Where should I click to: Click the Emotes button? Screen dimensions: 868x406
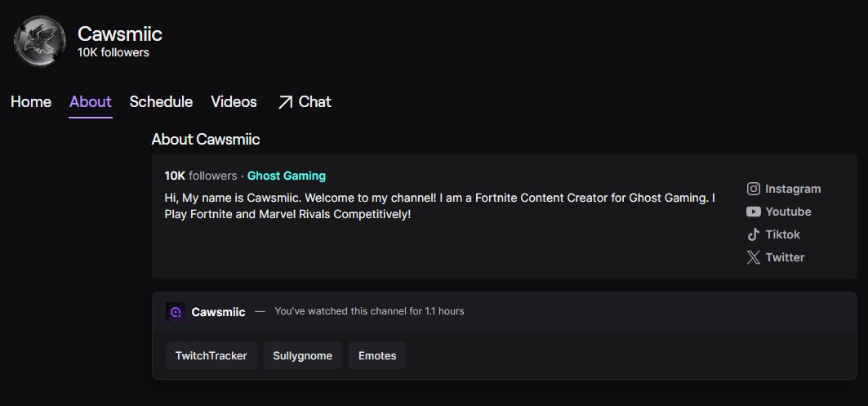click(x=377, y=355)
